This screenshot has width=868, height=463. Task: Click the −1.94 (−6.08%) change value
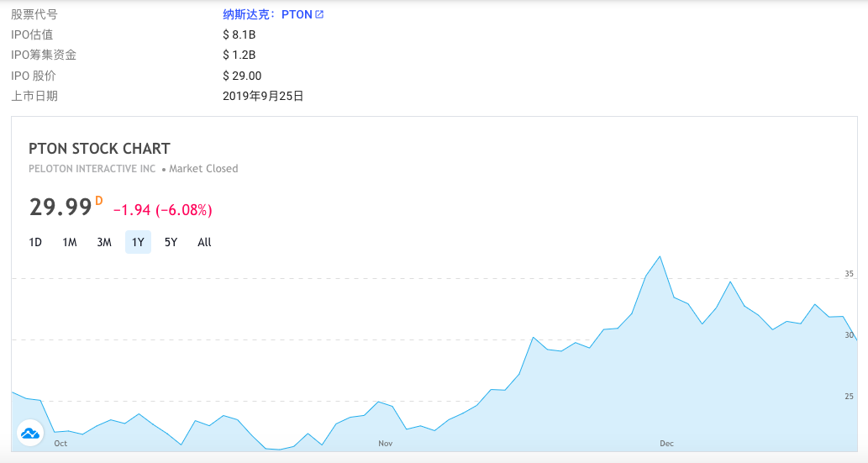pyautogui.click(x=163, y=210)
